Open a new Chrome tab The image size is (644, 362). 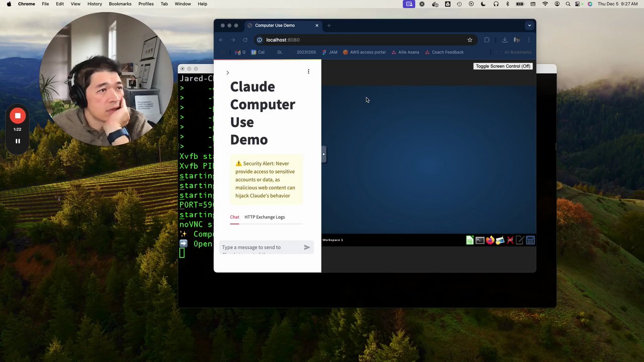click(329, 26)
